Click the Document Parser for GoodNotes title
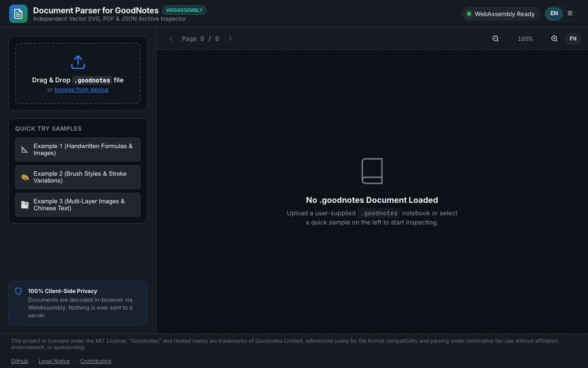 coord(96,11)
